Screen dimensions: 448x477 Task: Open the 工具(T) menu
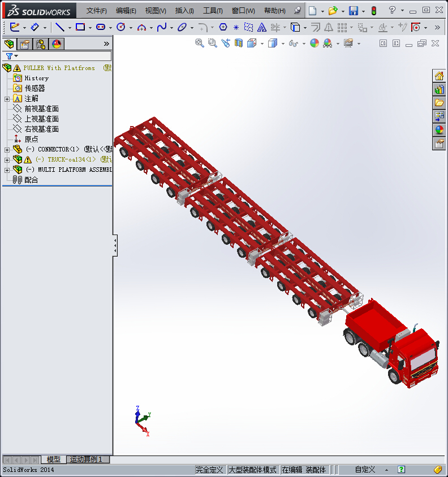pyautogui.click(x=213, y=11)
